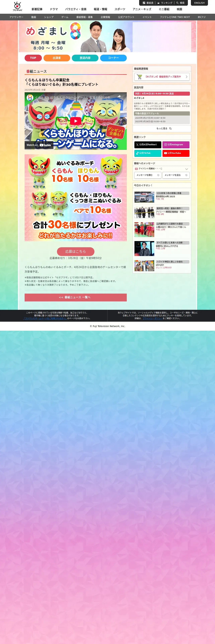The height and width of the screenshot is (644, 215).
Task: Click the Fuji TV logo
Action: (x=18, y=7)
